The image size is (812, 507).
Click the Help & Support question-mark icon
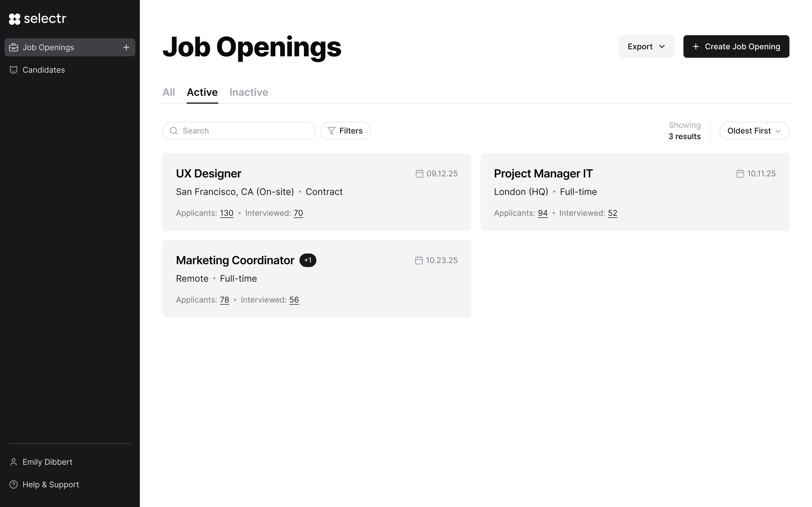coord(14,484)
